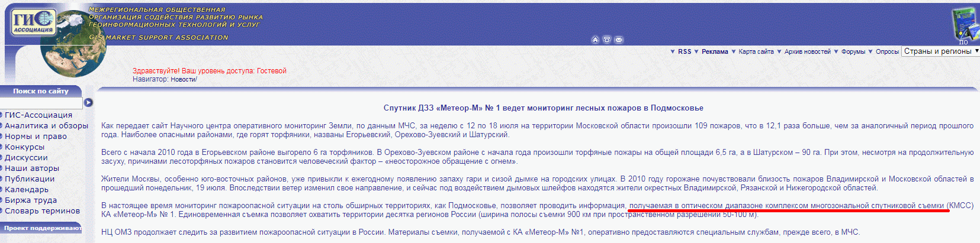980x243 pixels.
Task: Submit site search with round arrow button
Action: [88, 102]
